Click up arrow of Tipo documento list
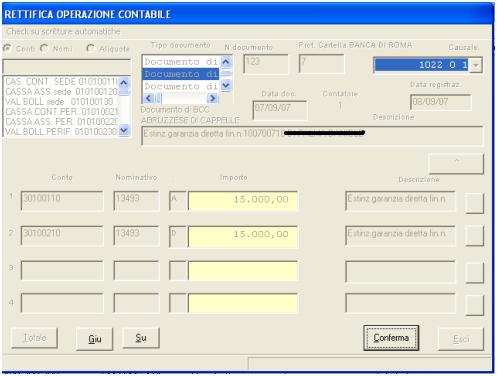 tap(226, 62)
